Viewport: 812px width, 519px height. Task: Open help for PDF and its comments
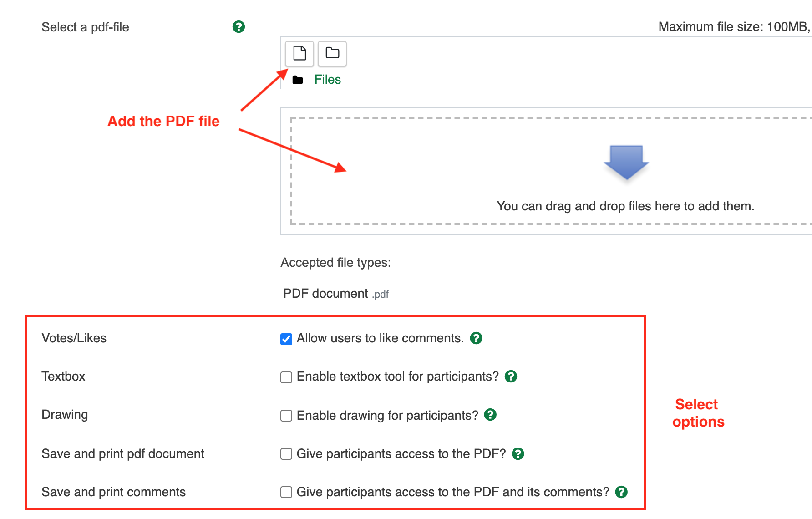[x=621, y=492]
